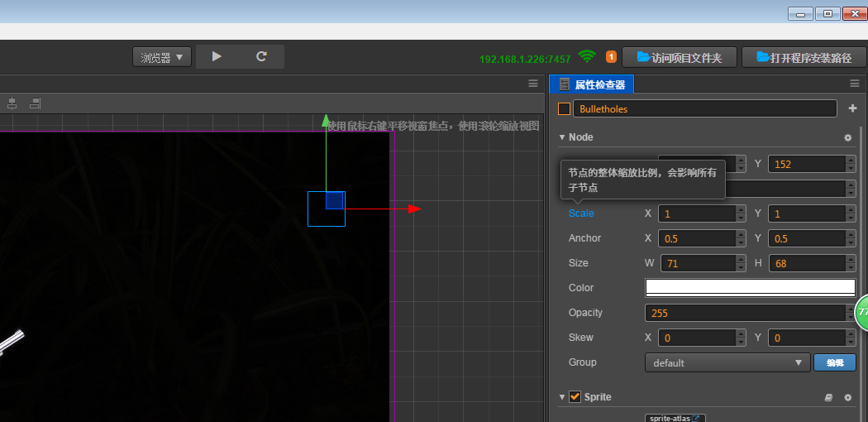The height and width of the screenshot is (422, 868).
Task: Open the Sprite component help book icon
Action: point(828,398)
